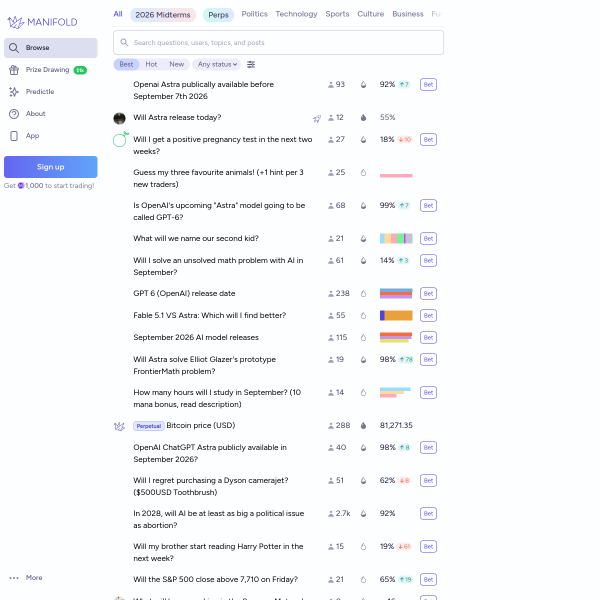Switch to the Sports topic
The width and height of the screenshot is (600, 600).
tap(338, 14)
